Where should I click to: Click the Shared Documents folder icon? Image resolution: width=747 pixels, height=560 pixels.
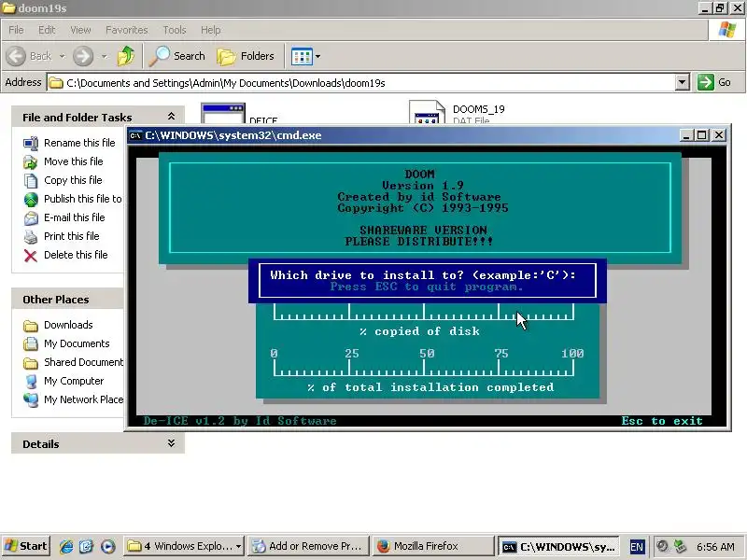point(31,363)
